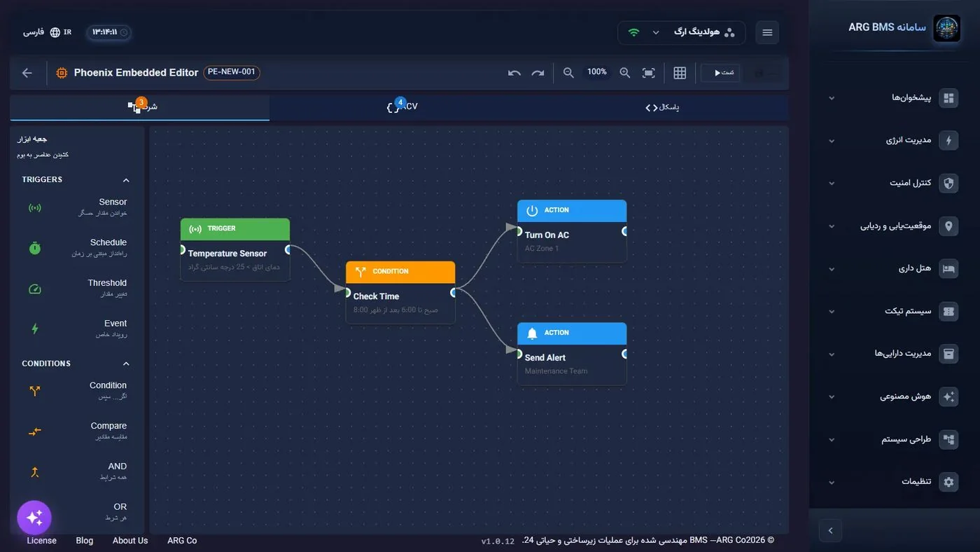
Task: Toggle the canvas grid display
Action: click(680, 73)
